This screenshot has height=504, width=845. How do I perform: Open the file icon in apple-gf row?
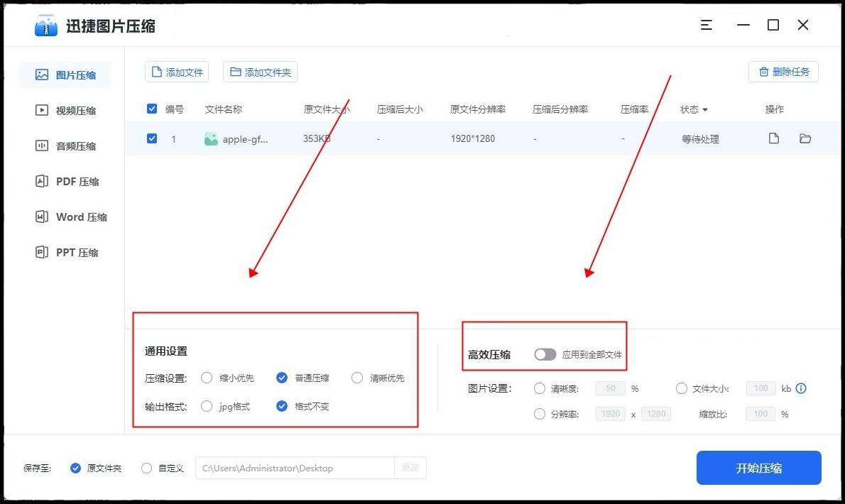[x=774, y=138]
